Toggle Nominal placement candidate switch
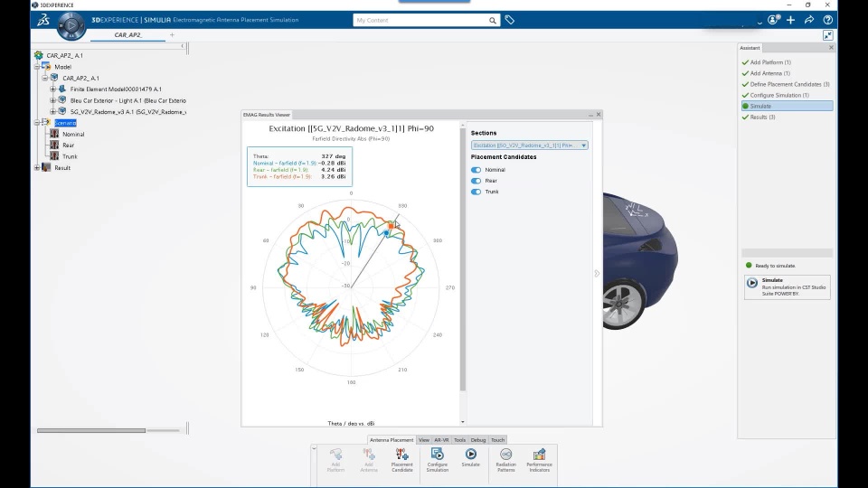Image resolution: width=868 pixels, height=488 pixels. click(476, 170)
